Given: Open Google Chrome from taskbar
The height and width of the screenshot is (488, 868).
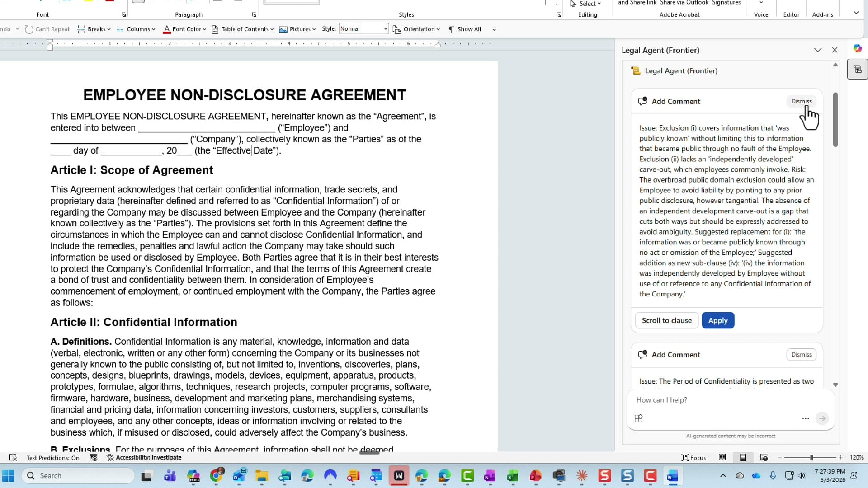Looking at the screenshot, I should click(217, 475).
